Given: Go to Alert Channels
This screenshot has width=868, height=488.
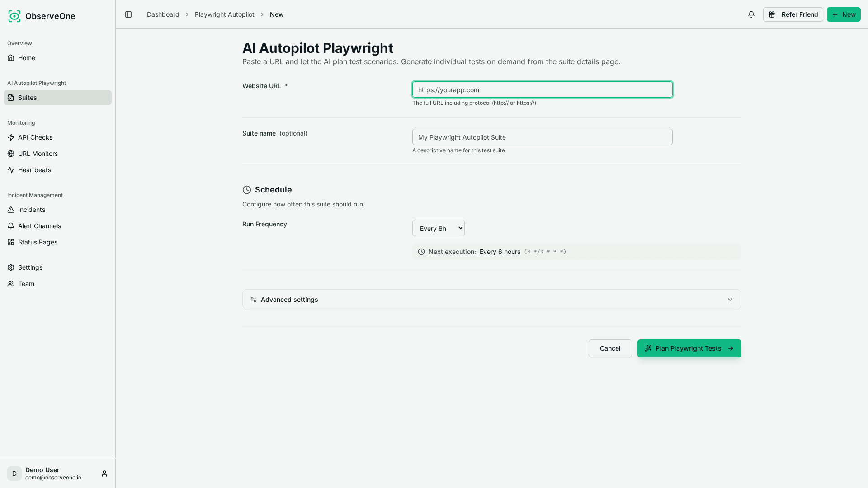Looking at the screenshot, I should pyautogui.click(x=57, y=226).
